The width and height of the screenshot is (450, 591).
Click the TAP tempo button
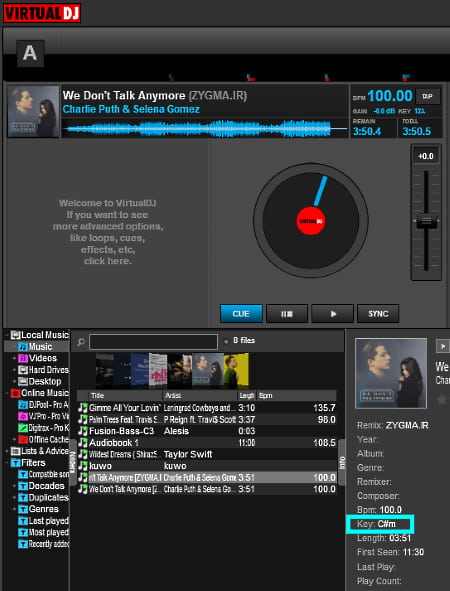427,96
